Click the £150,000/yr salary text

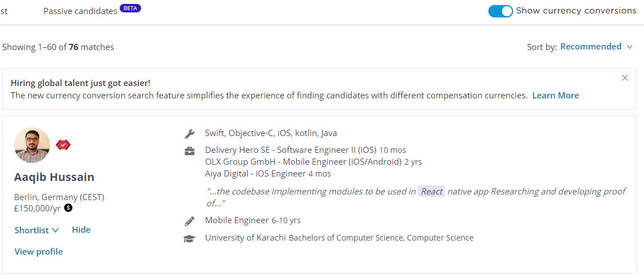pyautogui.click(x=37, y=208)
